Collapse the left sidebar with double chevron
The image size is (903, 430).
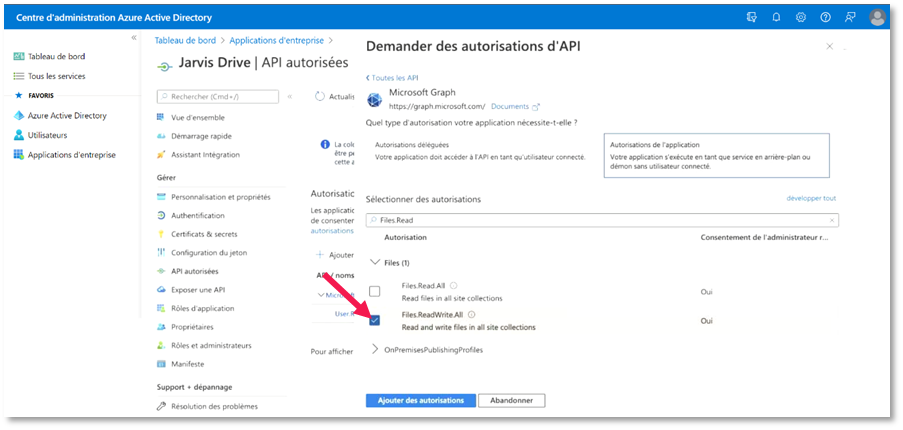pos(134,37)
